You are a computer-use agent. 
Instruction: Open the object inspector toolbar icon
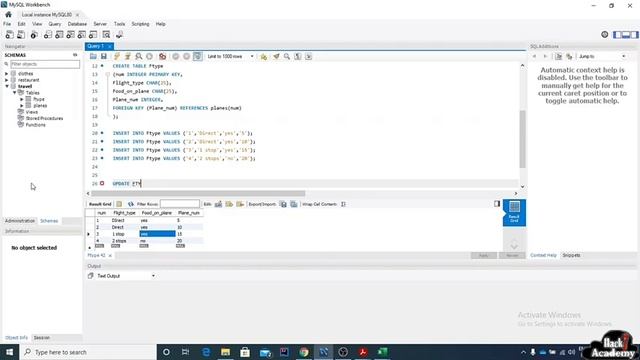(x=34, y=35)
